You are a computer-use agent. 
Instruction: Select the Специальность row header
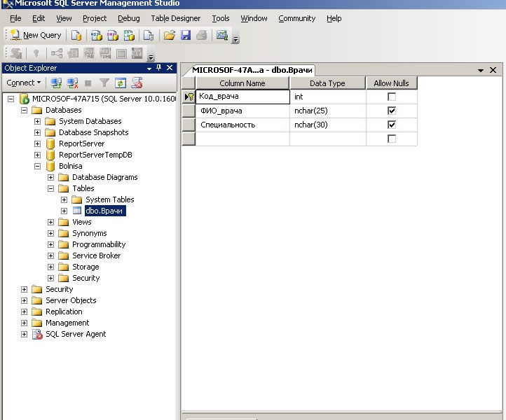[x=189, y=125]
